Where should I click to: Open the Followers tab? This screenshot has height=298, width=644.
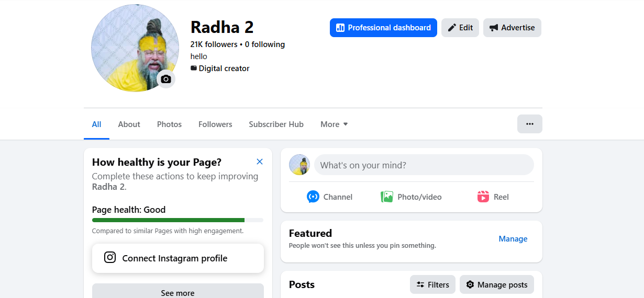(215, 124)
